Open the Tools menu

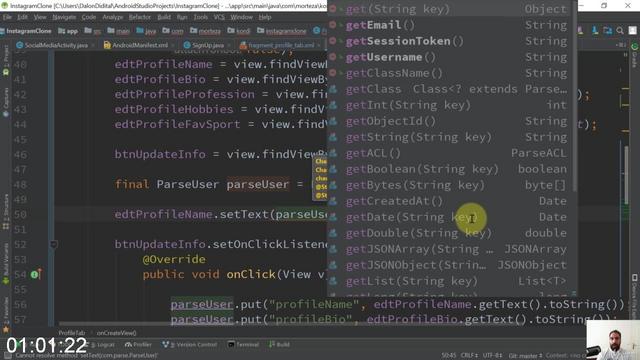point(200,17)
